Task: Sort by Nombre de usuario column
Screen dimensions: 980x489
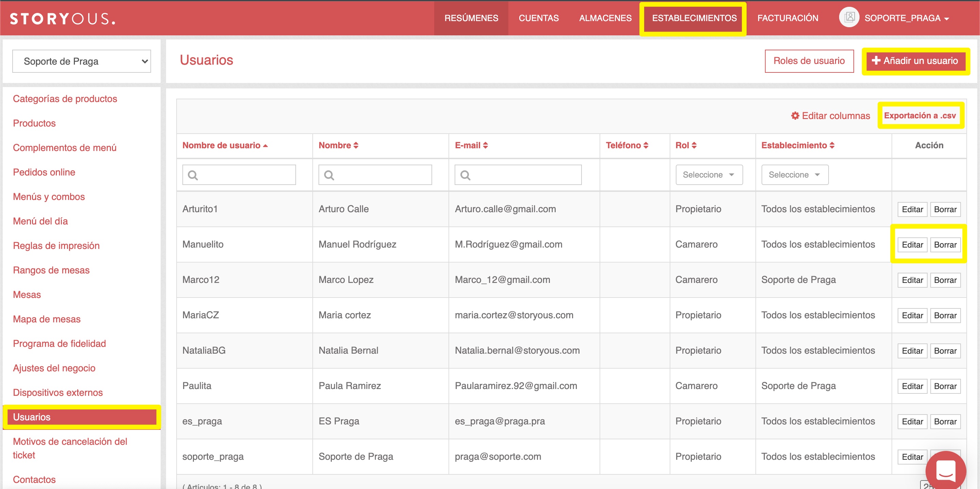Action: [225, 145]
